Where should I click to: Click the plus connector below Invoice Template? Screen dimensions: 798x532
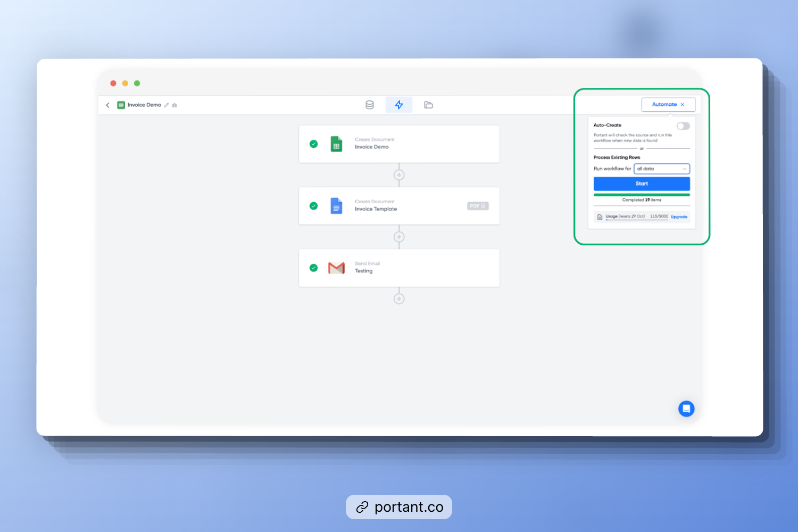(x=399, y=237)
